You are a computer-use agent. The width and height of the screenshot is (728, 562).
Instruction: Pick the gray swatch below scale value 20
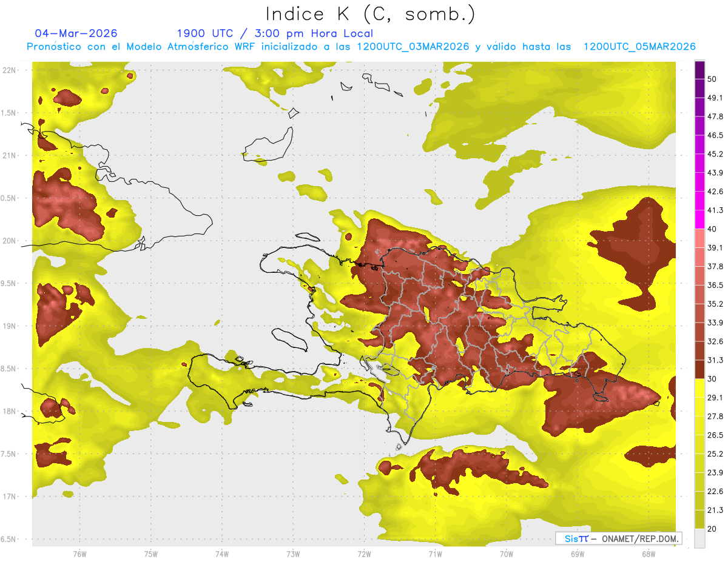[699, 538]
